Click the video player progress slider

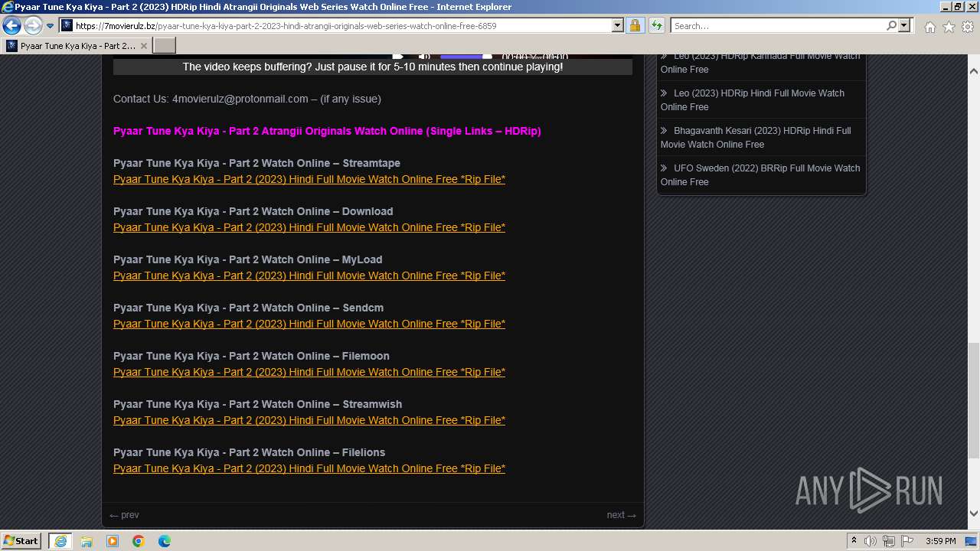coord(465,56)
